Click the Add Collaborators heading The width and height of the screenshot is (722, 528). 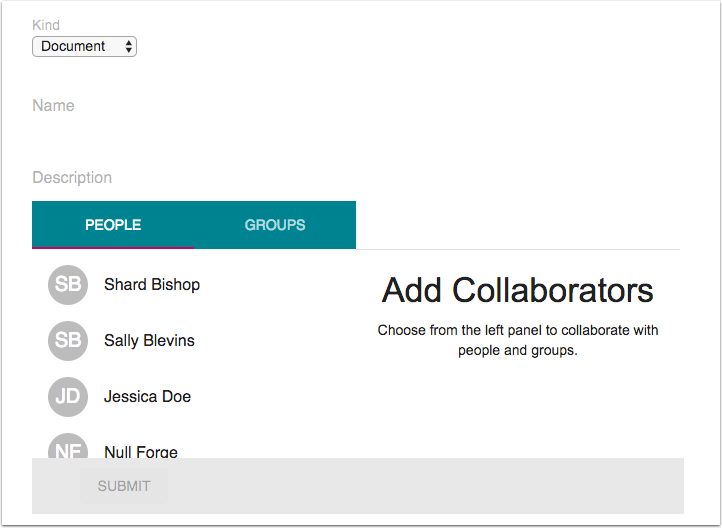pos(518,290)
